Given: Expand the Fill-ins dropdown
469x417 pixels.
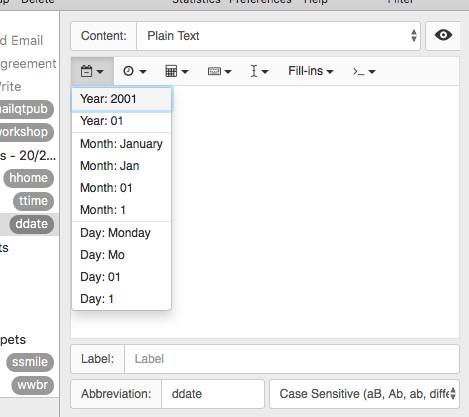Looking at the screenshot, I should pyautogui.click(x=311, y=71).
